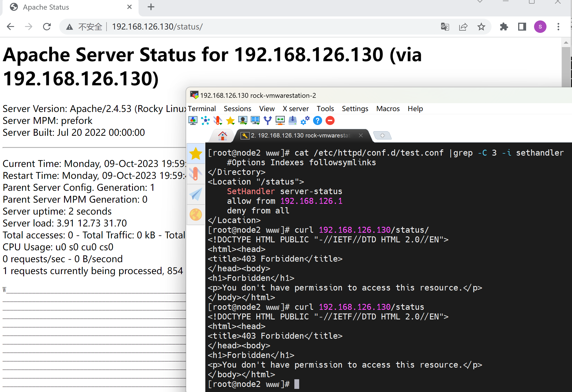Click the MobaXterm Session toolbar icon
Screen dimensions: 572x392
[x=193, y=121]
